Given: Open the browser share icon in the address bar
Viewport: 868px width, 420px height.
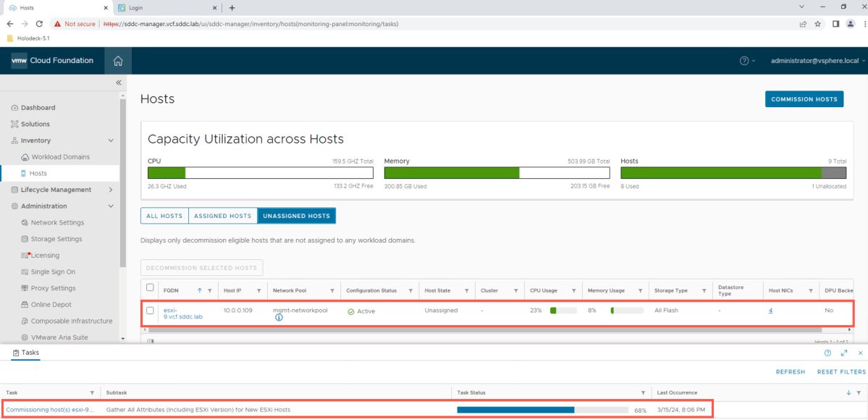Looking at the screenshot, I should click(x=803, y=24).
